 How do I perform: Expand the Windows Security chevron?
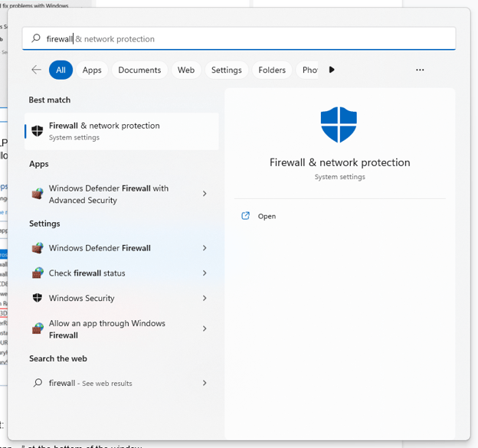point(205,298)
